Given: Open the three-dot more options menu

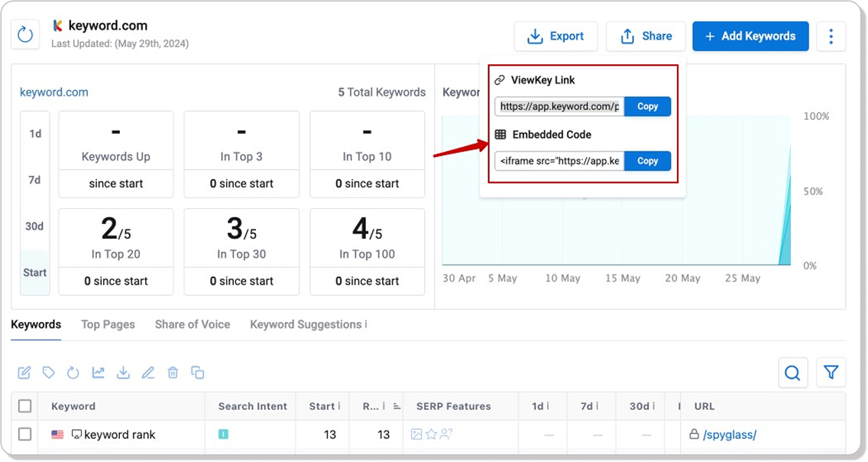Looking at the screenshot, I should tap(831, 37).
